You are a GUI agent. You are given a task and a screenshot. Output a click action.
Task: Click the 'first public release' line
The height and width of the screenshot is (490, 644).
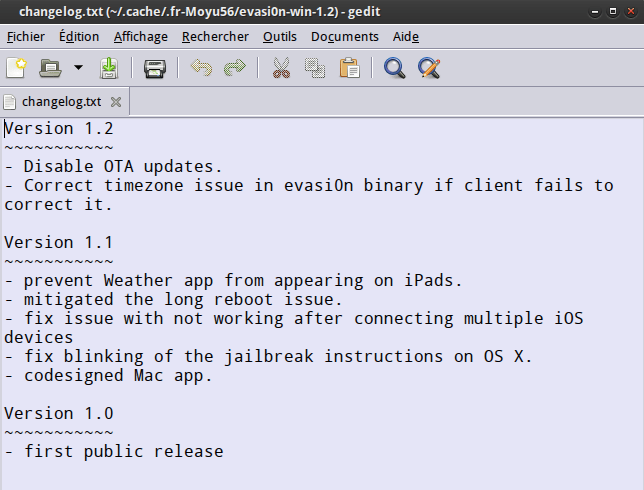tap(114, 451)
